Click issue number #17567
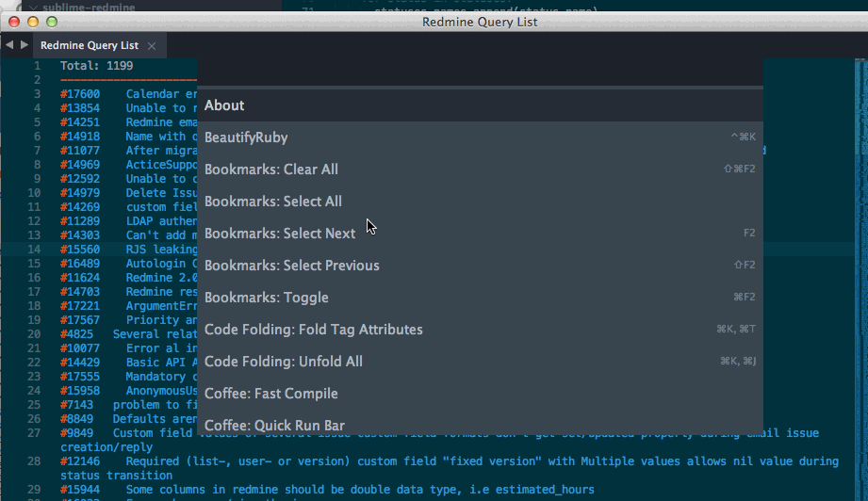868x501 pixels. 80,319
